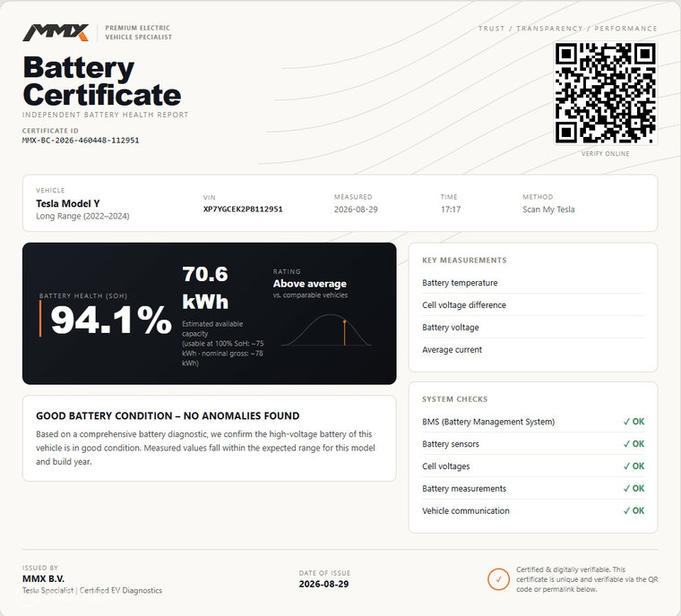This screenshot has height=616, width=681.
Task: Click 'Long Range (2022–2024)' variant text
Action: [82, 216]
